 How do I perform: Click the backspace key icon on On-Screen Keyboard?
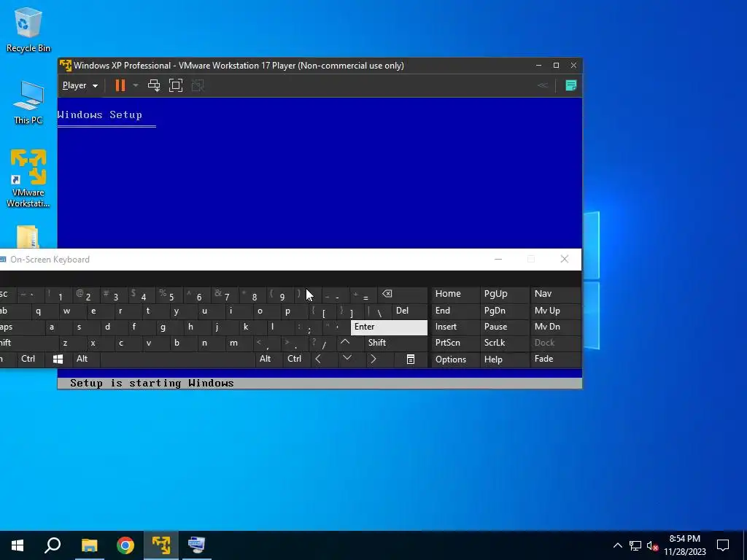[403, 295]
